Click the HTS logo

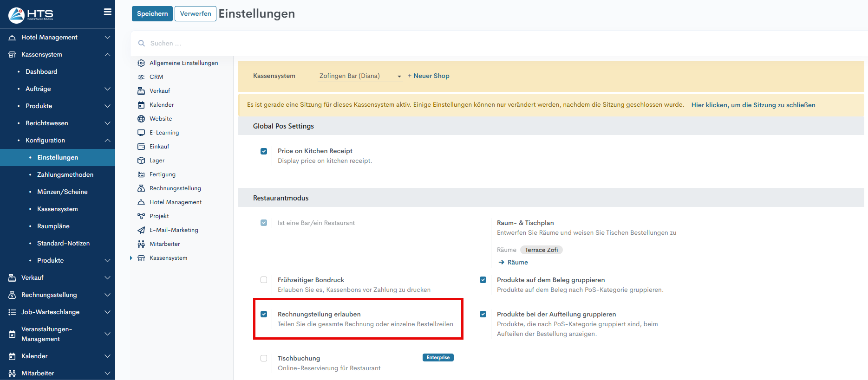tap(31, 15)
